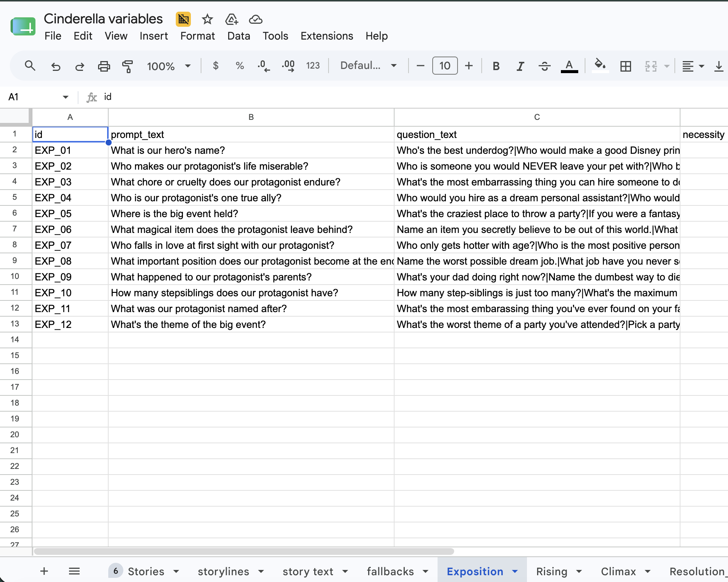
Task: Redo the last action
Action: 80,66
